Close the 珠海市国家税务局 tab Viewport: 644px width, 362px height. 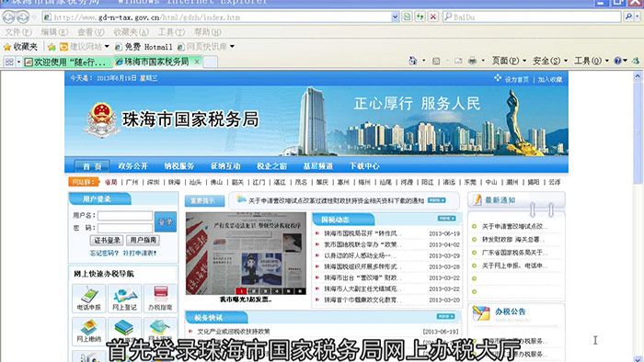(x=197, y=62)
